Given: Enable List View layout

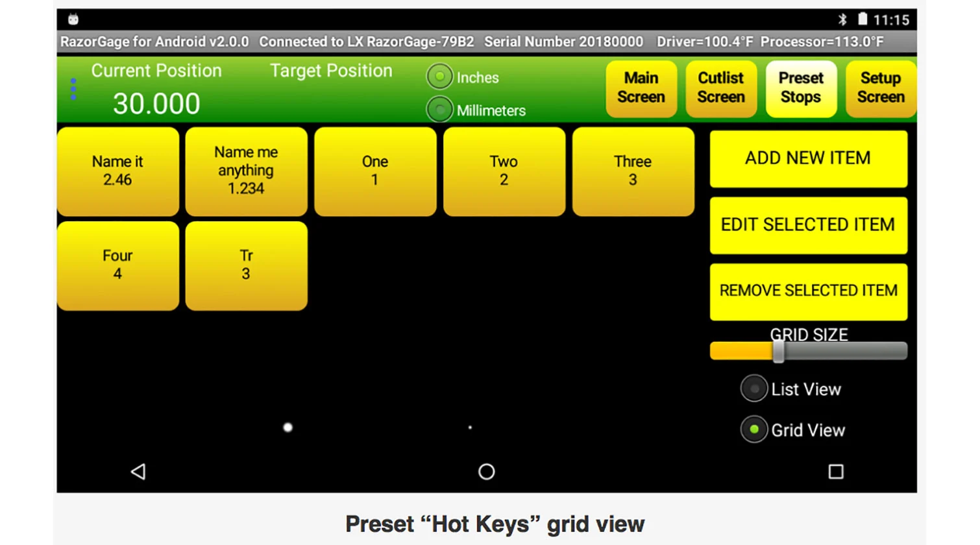Looking at the screenshot, I should pos(754,389).
